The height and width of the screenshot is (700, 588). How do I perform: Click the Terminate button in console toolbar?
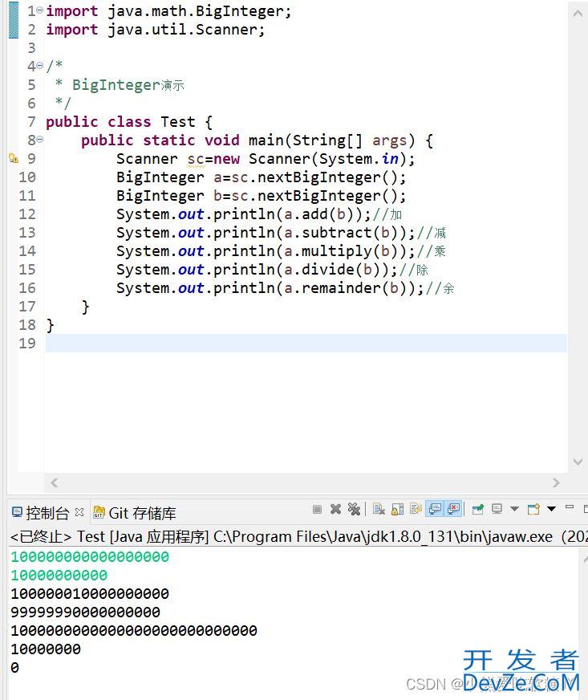coord(317,510)
